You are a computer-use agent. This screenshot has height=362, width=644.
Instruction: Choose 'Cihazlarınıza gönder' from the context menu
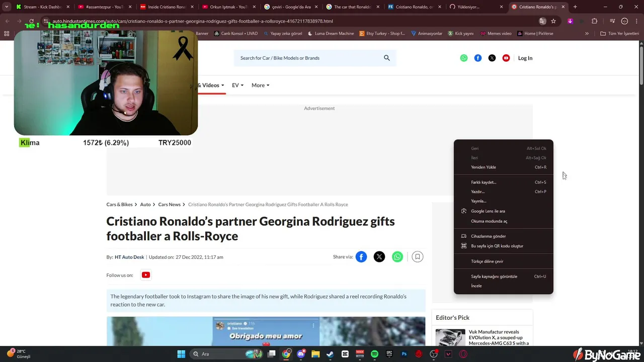pos(503,236)
